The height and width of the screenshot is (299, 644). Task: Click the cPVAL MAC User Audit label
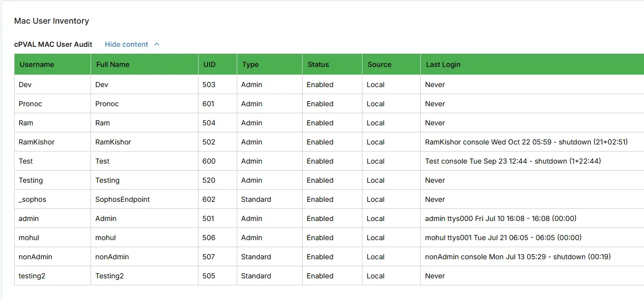pos(53,44)
